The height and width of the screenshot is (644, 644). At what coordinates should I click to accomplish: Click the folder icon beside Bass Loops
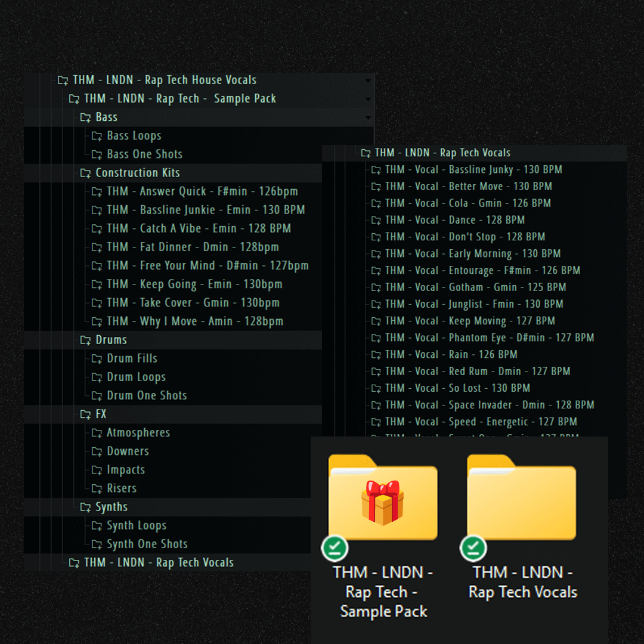click(x=97, y=136)
